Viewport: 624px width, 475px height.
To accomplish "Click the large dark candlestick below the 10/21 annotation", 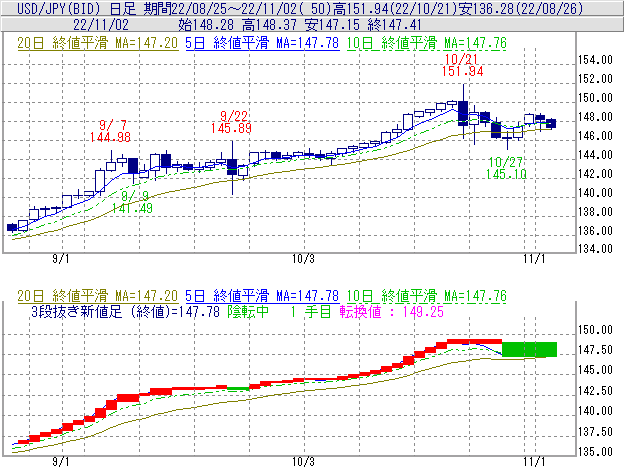I will tap(463, 113).
